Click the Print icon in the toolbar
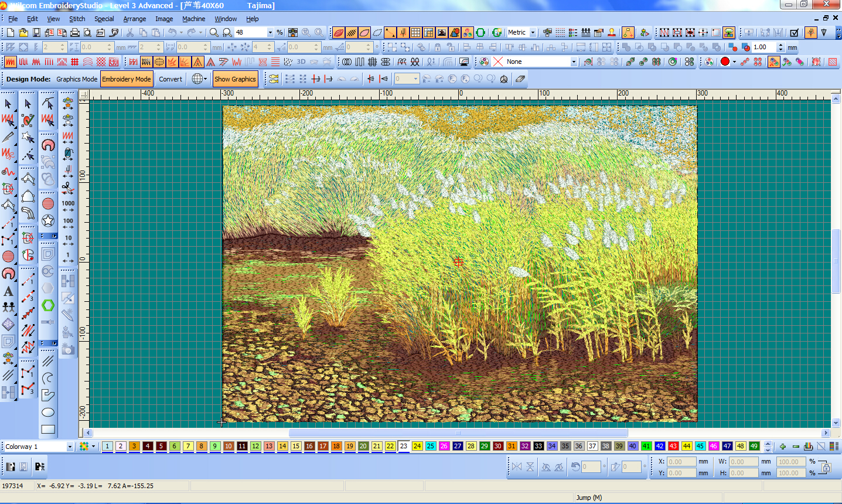Viewport: 842px width, 504px height. tap(75, 33)
